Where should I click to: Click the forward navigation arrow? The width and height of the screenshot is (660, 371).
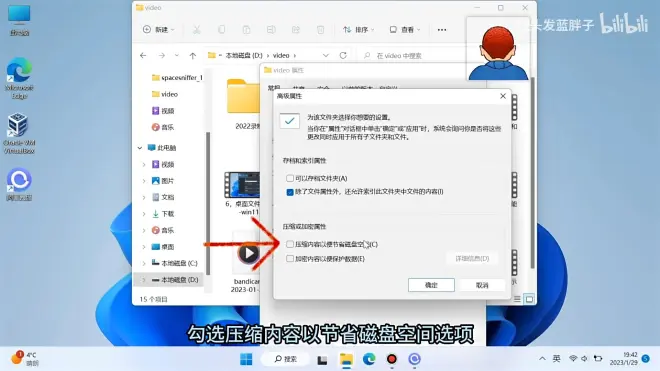(162, 55)
